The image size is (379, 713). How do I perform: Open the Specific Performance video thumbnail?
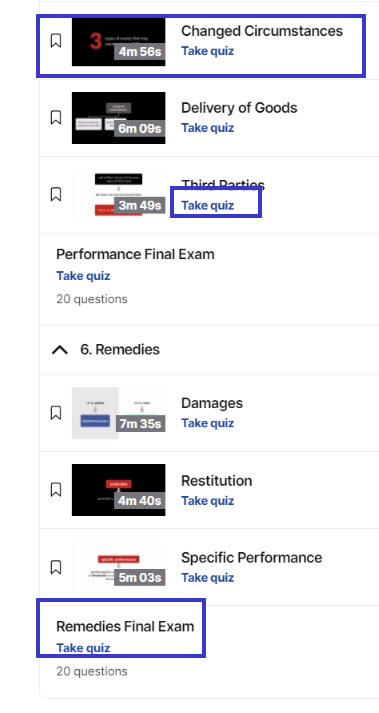click(x=119, y=567)
